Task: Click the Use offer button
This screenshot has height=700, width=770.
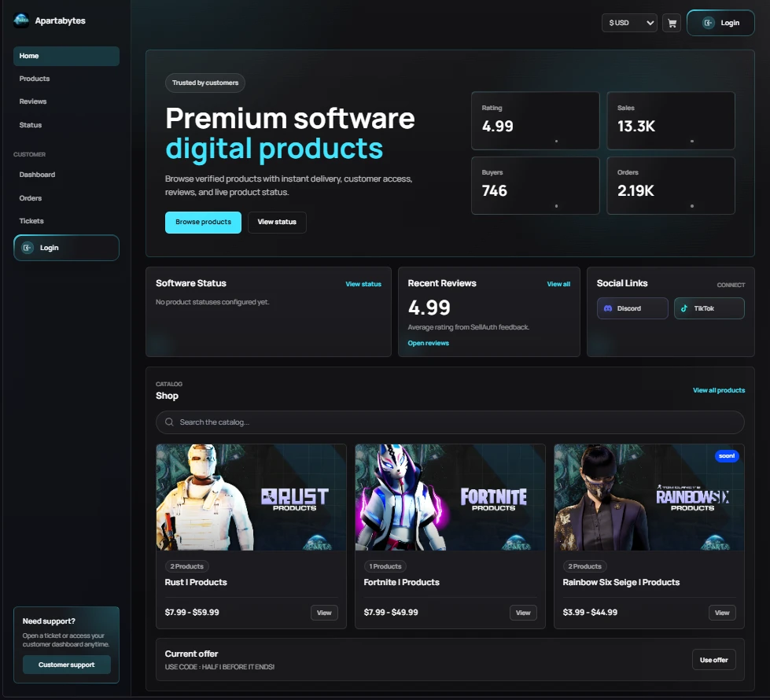Action: coord(714,660)
